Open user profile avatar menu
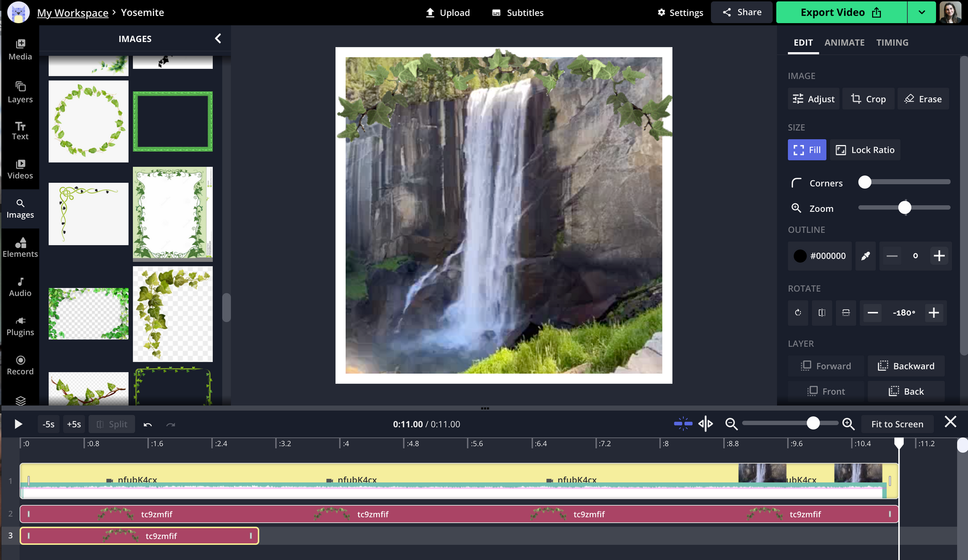The width and height of the screenshot is (968, 560). point(950,13)
